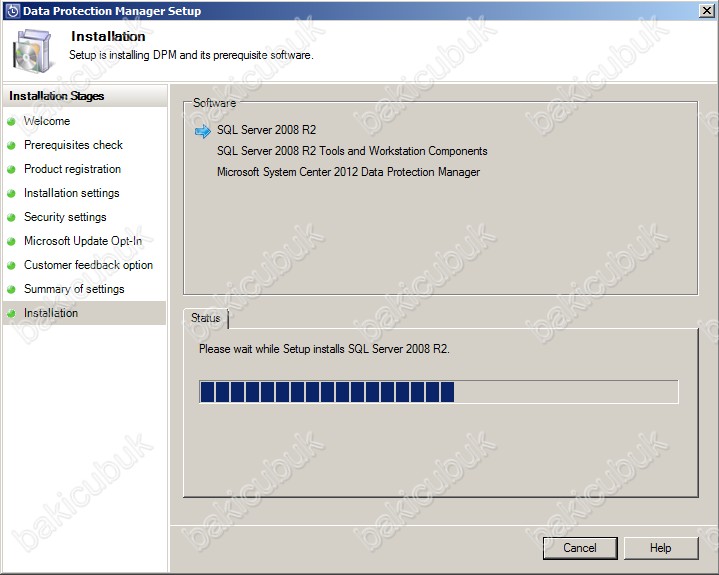Click the Data Protection Manager title bar icon
Image resolution: width=719 pixels, height=575 pixels.
click(12, 11)
